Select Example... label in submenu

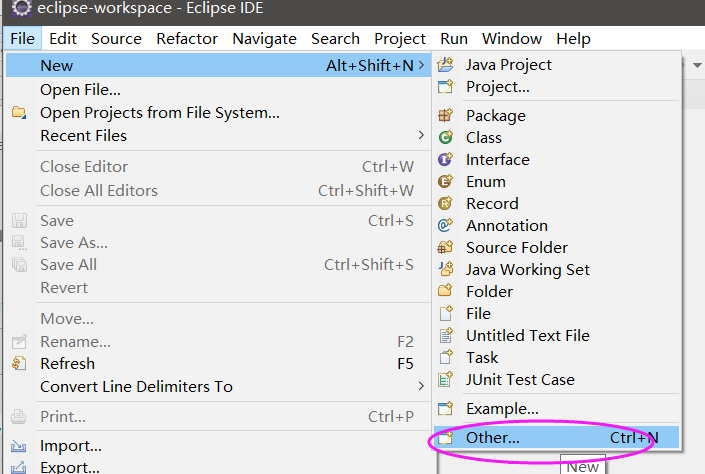tap(502, 409)
